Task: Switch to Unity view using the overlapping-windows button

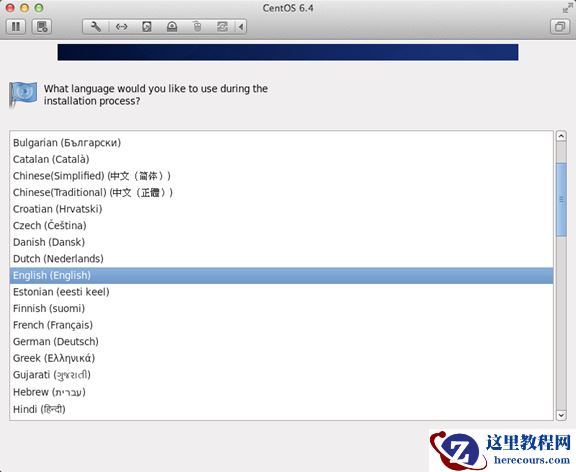Action: tap(559, 26)
